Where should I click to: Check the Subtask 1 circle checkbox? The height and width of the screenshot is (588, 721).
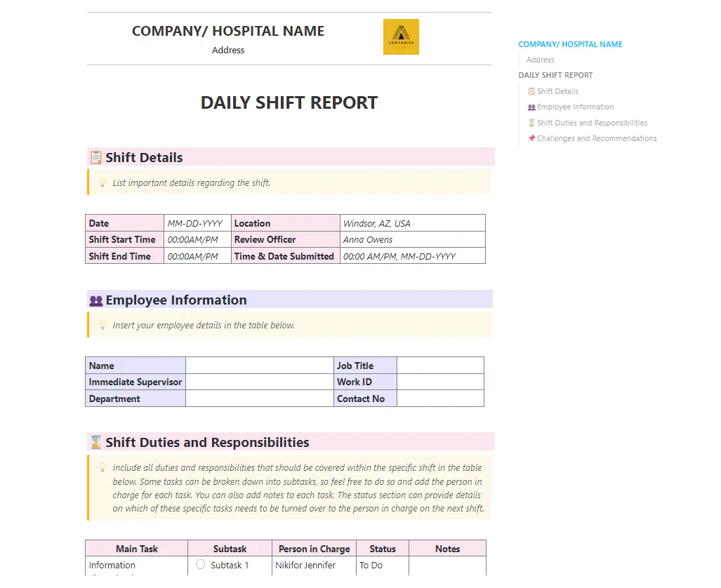pos(201,564)
